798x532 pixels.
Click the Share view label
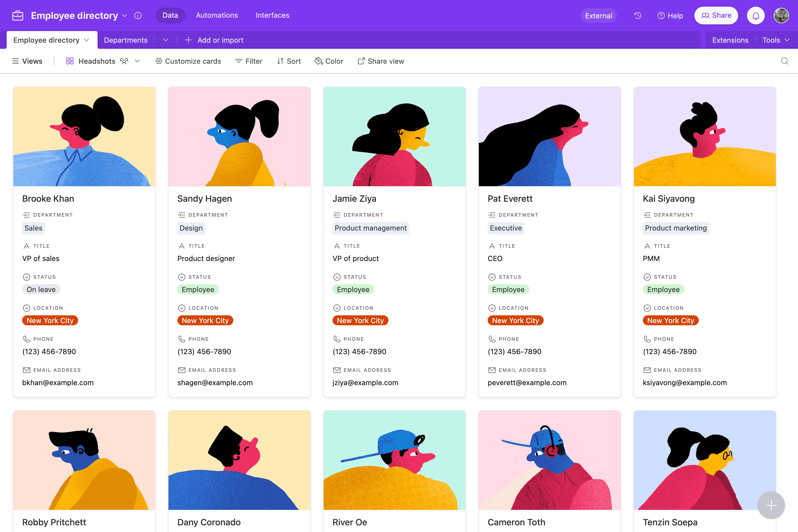[x=386, y=61]
